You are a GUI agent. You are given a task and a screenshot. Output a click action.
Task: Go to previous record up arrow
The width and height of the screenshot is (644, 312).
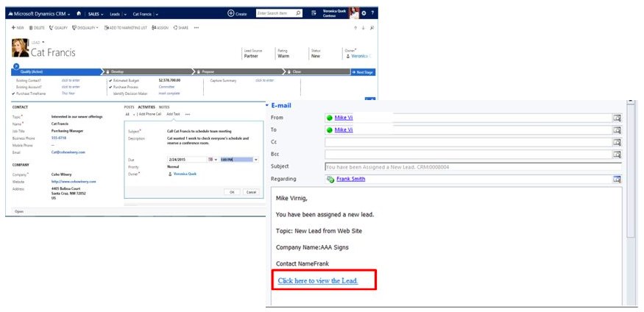(x=355, y=28)
